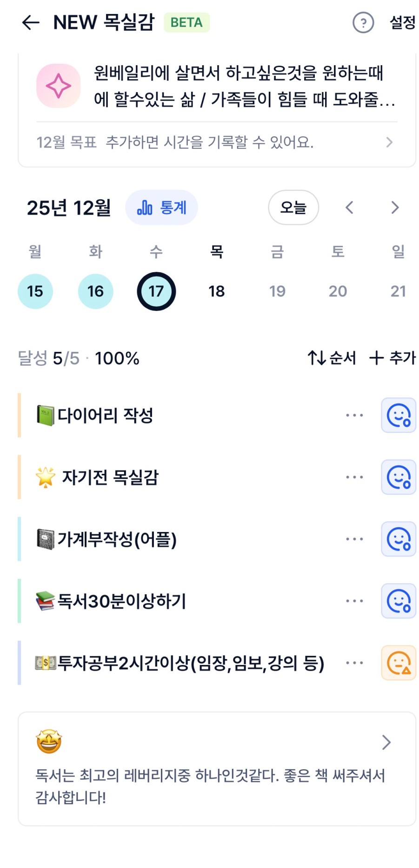The height and width of the screenshot is (868, 419).
Task: Tap the star-eyes emoji on reflection card
Action: (49, 742)
